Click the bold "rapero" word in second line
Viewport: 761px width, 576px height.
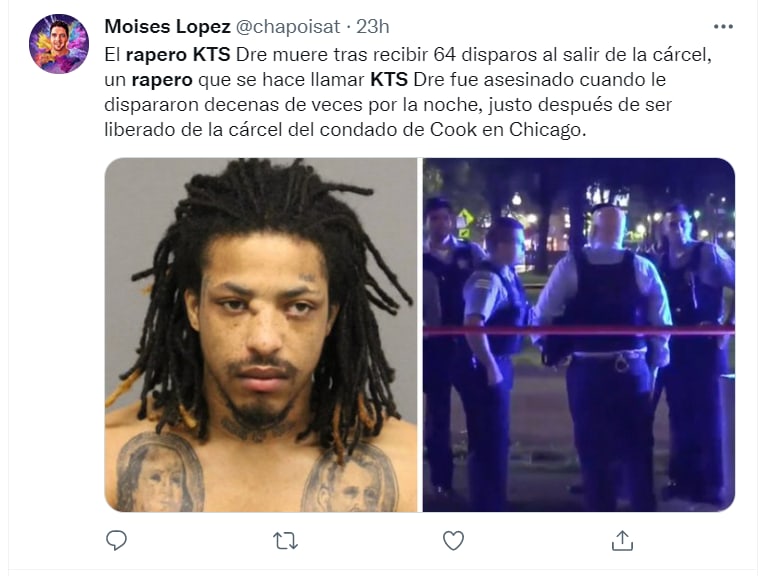tap(162, 80)
